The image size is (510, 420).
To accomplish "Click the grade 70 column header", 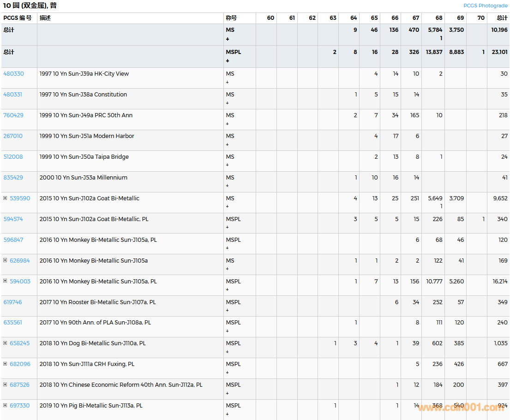I will click(480, 18).
